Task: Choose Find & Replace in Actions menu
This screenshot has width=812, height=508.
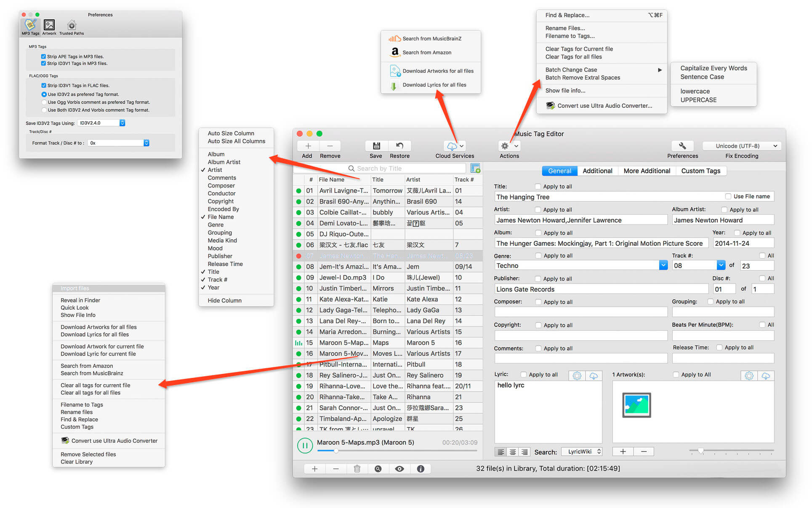Action: [567, 15]
